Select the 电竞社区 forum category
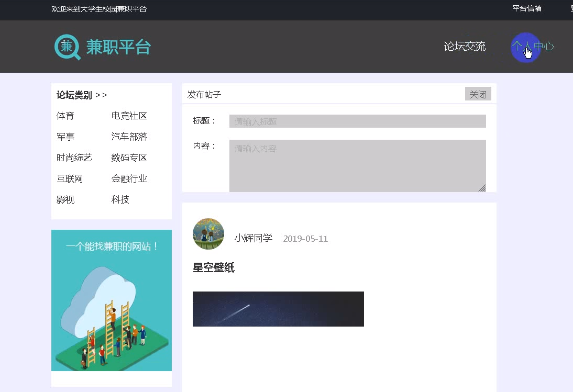 (129, 116)
